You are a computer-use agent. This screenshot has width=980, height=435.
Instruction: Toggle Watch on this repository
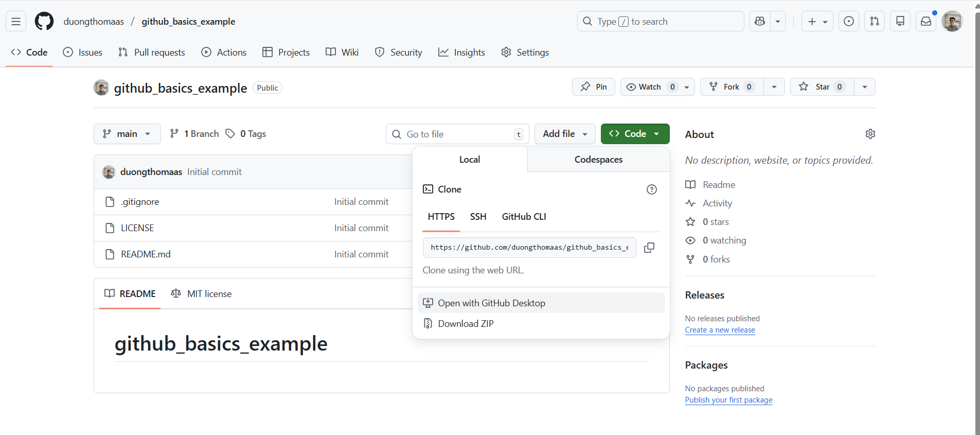click(650, 87)
